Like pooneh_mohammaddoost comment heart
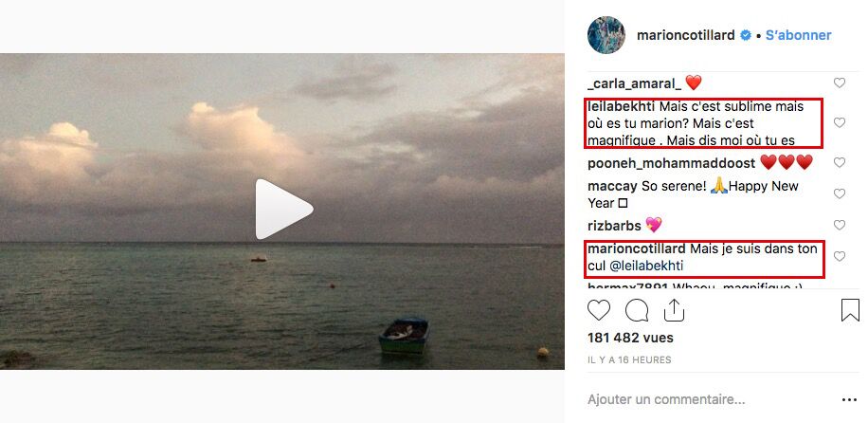This screenshot has height=423, width=868. click(840, 162)
